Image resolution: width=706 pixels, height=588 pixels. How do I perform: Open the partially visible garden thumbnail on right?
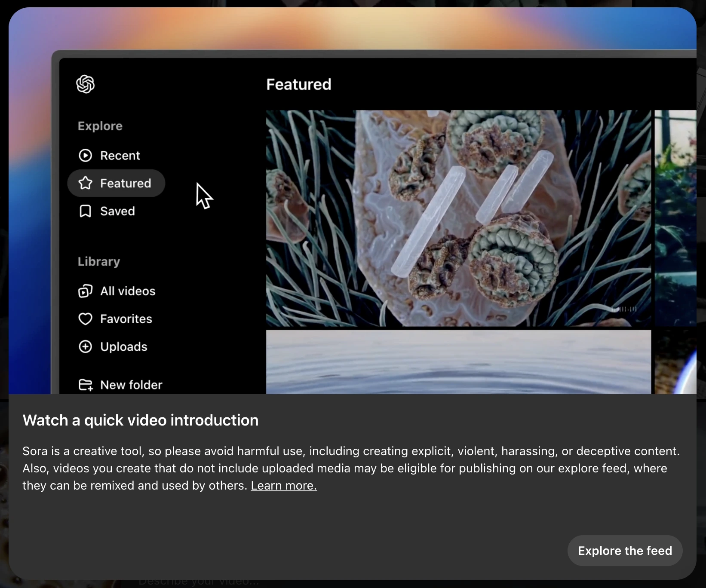(x=675, y=218)
